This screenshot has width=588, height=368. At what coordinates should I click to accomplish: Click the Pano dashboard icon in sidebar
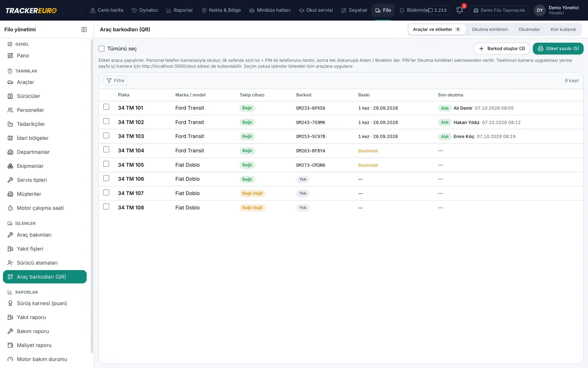pyautogui.click(x=10, y=56)
